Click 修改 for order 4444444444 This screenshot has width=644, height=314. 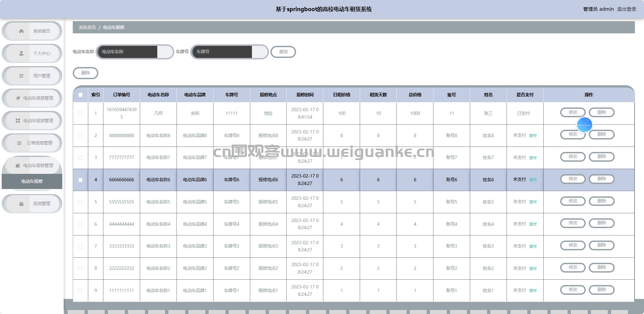coord(573,223)
